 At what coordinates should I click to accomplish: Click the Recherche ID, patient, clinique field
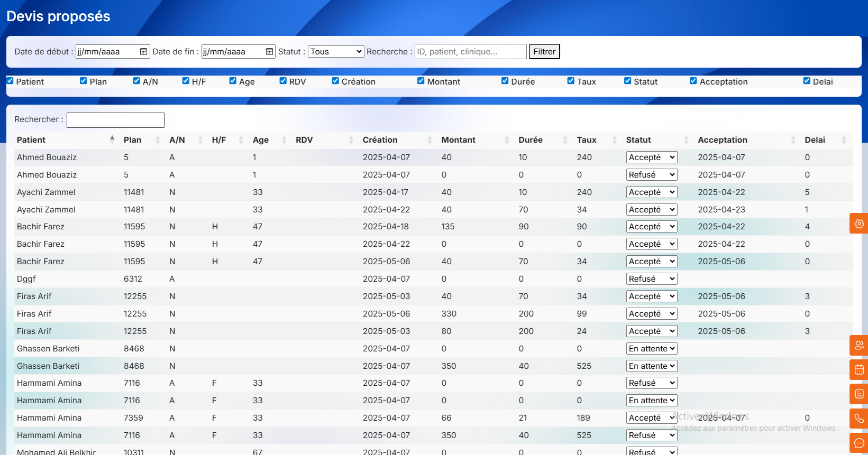point(470,52)
